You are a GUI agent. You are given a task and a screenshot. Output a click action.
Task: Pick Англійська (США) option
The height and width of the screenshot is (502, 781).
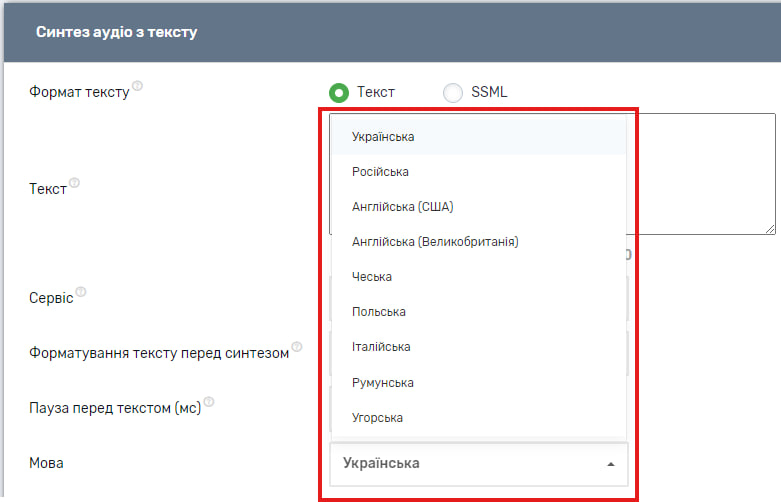402,207
